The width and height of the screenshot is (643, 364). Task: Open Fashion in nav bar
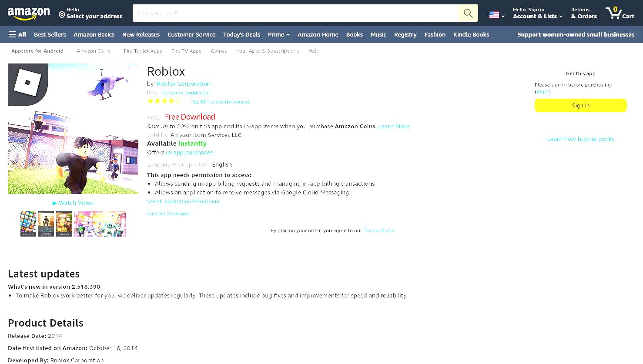coord(435,34)
